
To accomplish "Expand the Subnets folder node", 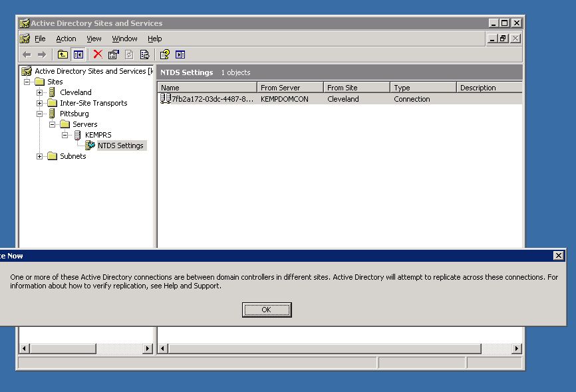I will [40, 156].
